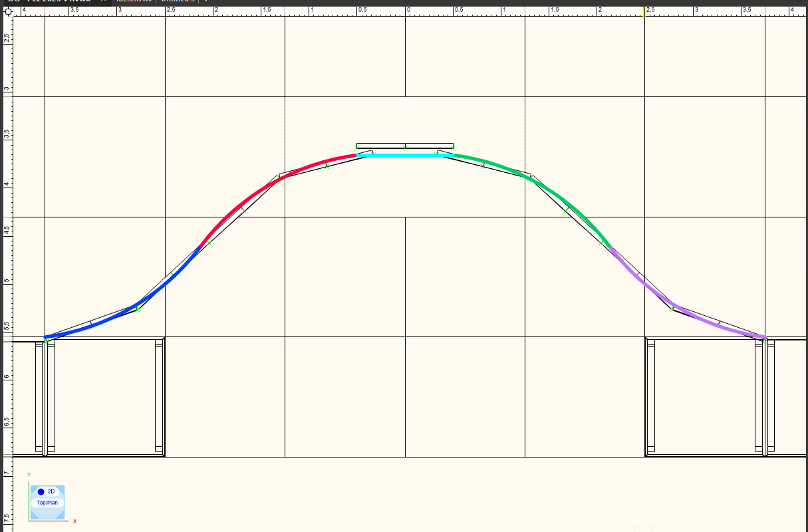Open a new tab with plus button
The width and height of the screenshot is (808, 532).
click(206, 1)
